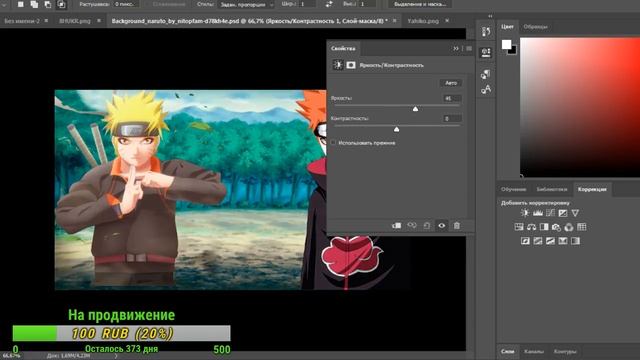Click the Выс. height input field

pyautogui.click(x=367, y=4)
